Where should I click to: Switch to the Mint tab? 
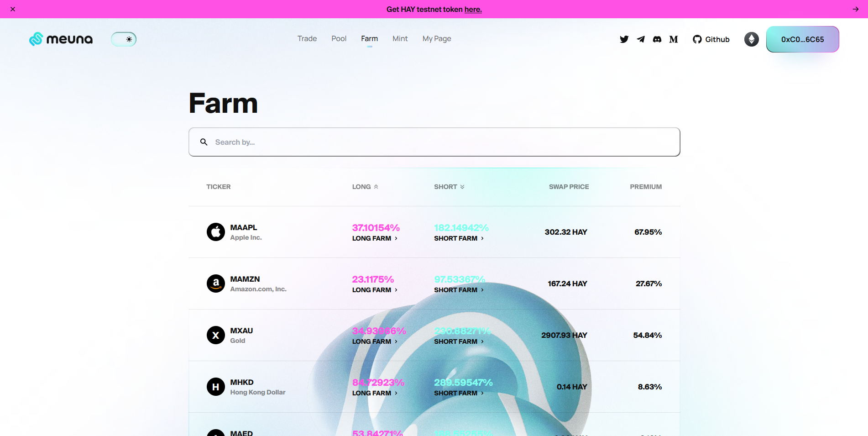point(400,39)
